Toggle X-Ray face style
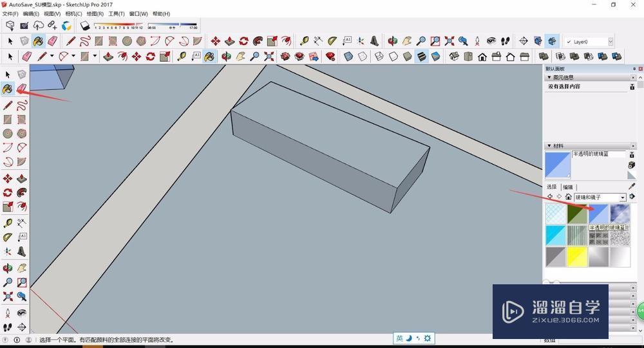644x348 pixels. click(348, 56)
